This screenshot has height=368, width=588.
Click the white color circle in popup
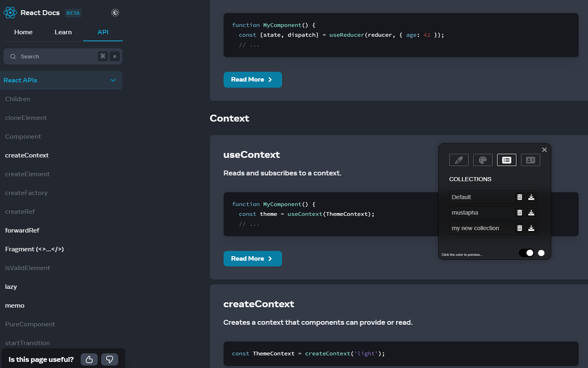click(x=541, y=253)
